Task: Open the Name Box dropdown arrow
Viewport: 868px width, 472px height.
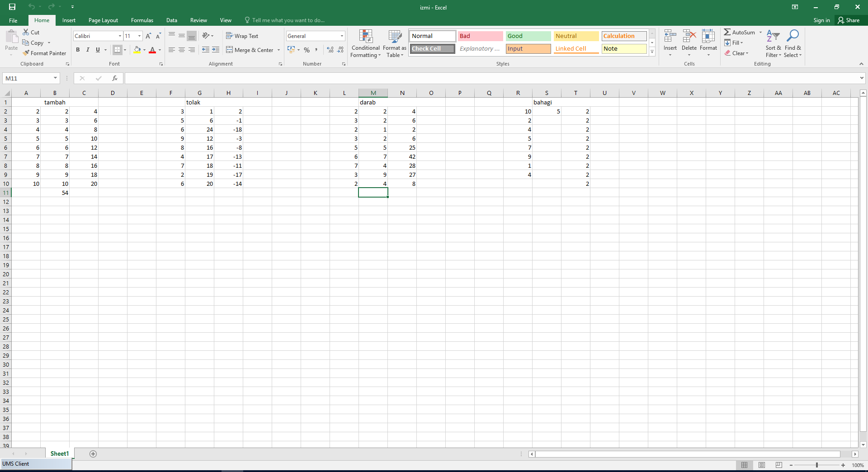Action: pyautogui.click(x=55, y=78)
